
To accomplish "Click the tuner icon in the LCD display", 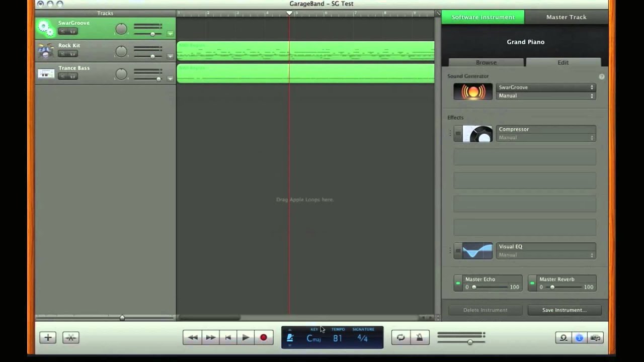I will pos(290,338).
